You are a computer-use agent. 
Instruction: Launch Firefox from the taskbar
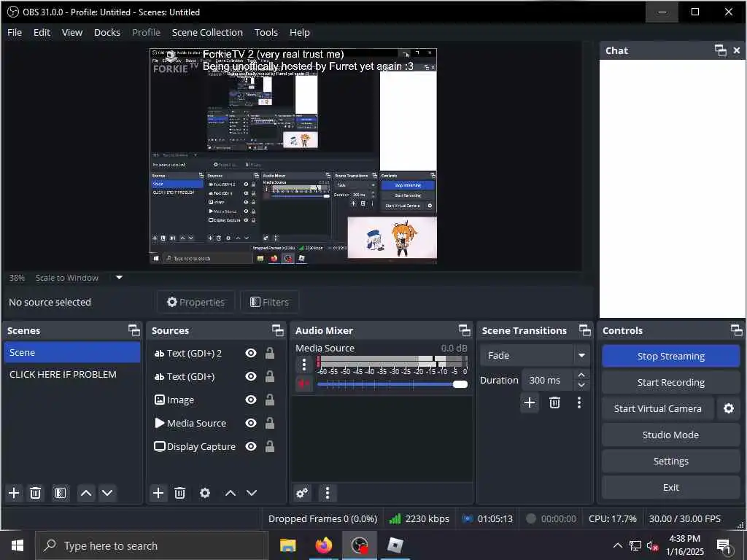tap(323, 545)
